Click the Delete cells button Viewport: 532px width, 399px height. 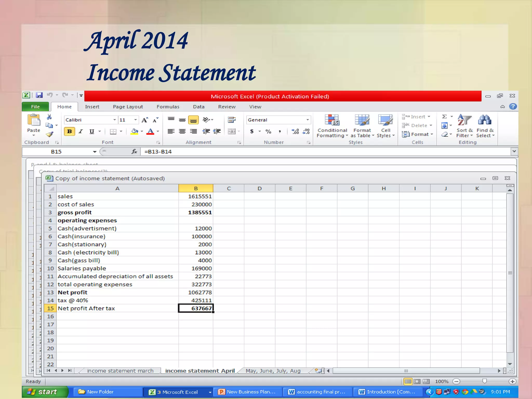417,125
